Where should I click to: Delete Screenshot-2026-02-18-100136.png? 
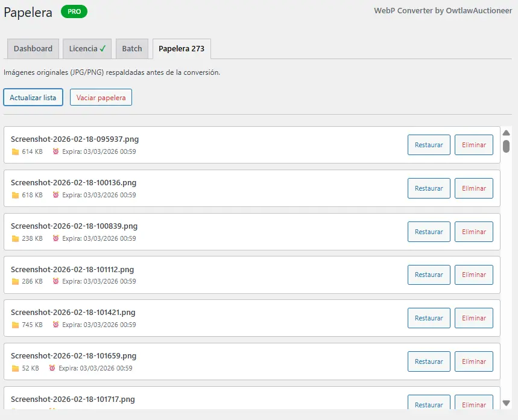click(x=473, y=188)
